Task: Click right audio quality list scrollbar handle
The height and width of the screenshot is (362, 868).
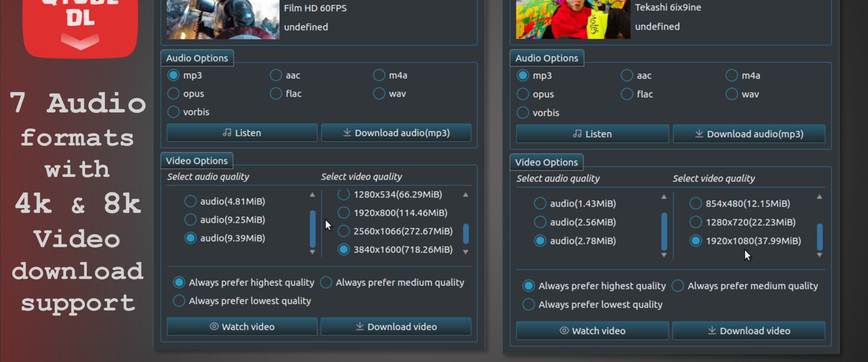Action: pyautogui.click(x=664, y=231)
